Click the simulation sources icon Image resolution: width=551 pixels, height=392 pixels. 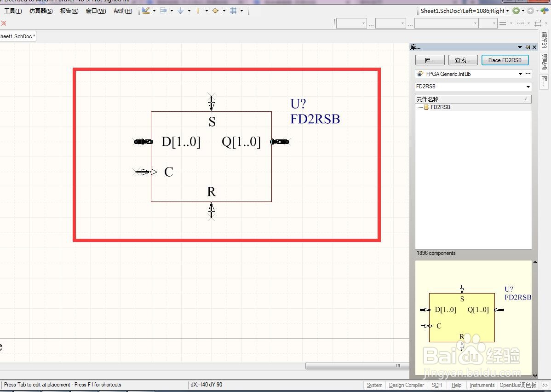(x=215, y=11)
